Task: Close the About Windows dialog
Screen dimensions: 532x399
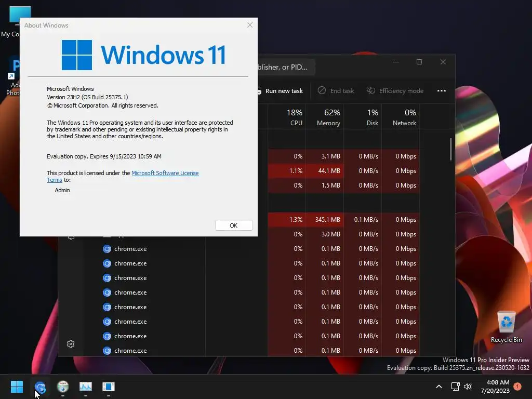Action: click(250, 25)
